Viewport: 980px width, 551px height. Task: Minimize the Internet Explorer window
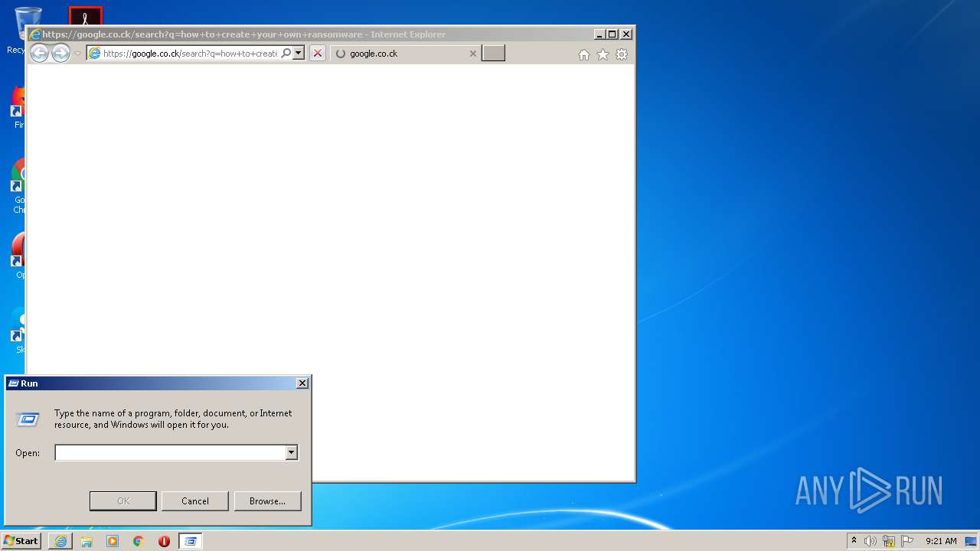coord(599,34)
